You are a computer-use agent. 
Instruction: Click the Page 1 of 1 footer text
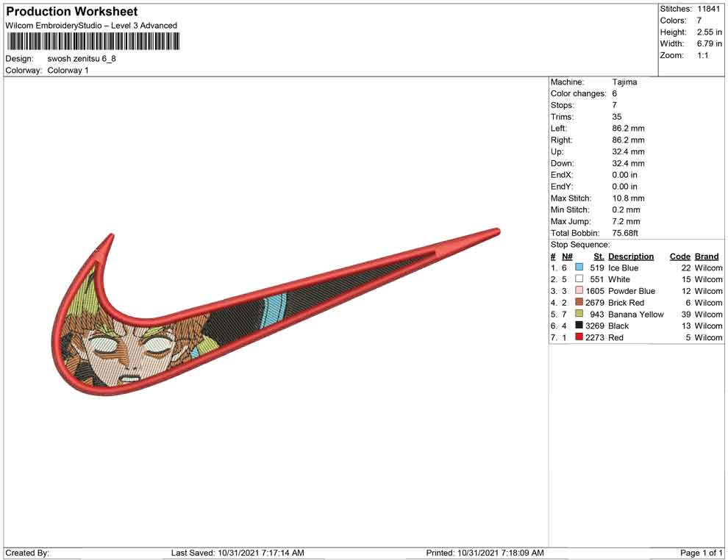tap(702, 553)
